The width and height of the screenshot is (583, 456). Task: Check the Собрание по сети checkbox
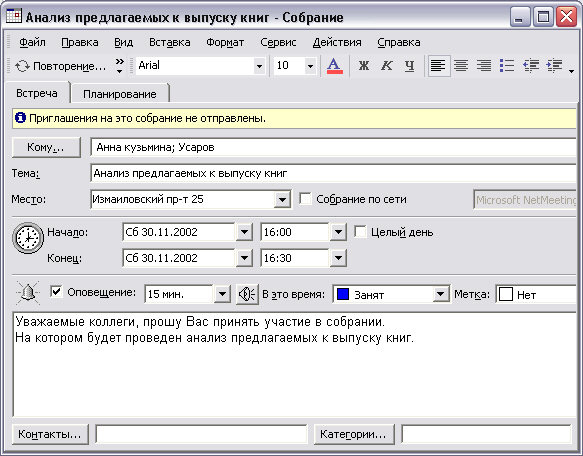tap(305, 199)
